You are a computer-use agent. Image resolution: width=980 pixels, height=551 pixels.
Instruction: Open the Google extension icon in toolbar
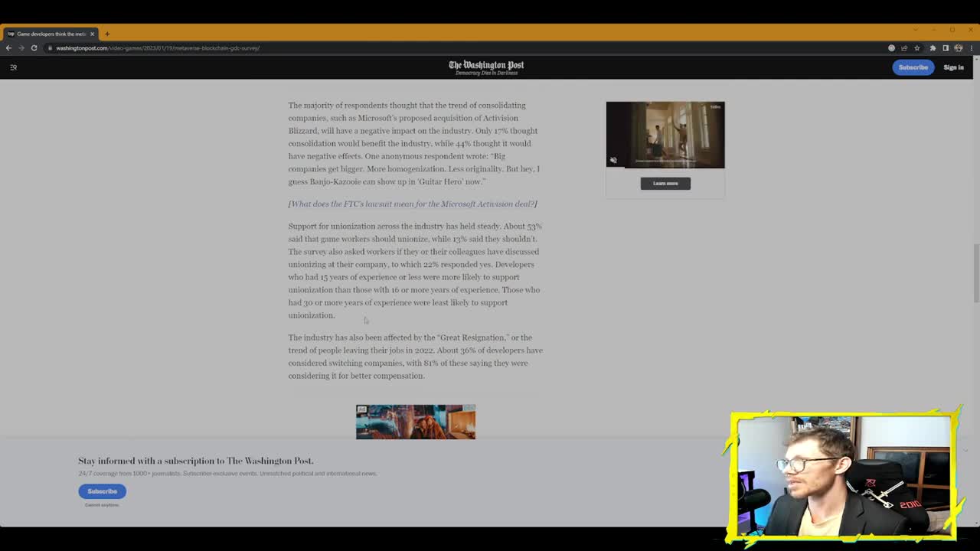tap(891, 48)
